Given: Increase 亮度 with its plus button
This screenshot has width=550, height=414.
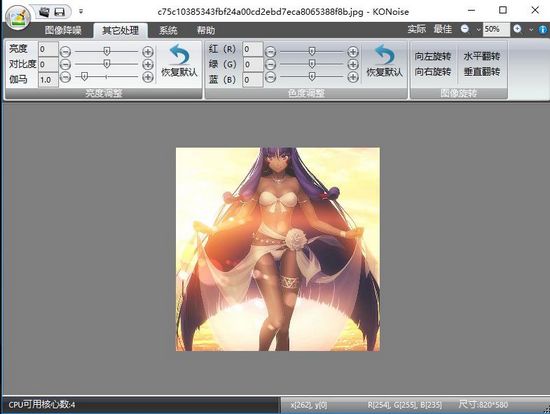Looking at the screenshot, I should tap(148, 52).
